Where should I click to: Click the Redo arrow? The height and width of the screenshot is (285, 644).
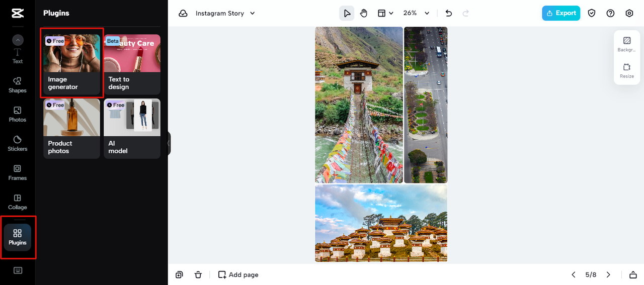tap(465, 14)
